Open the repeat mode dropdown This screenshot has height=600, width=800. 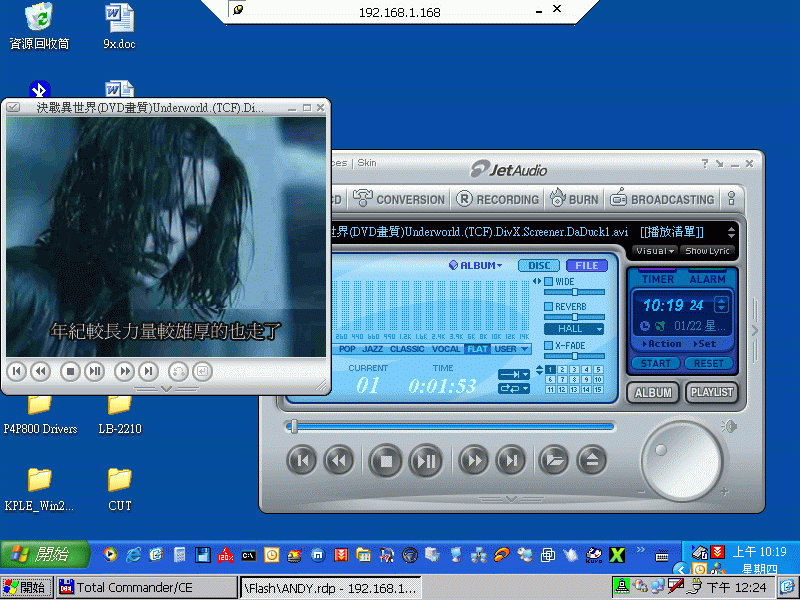coord(514,389)
